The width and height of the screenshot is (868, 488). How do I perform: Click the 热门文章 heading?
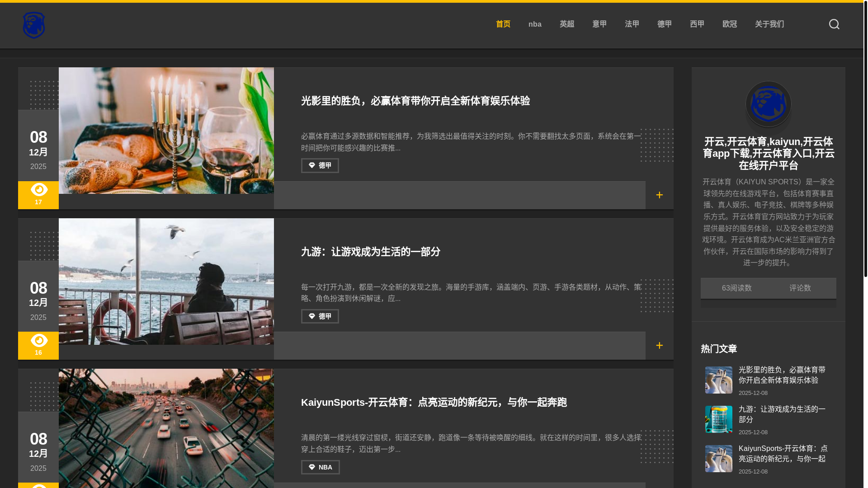719,349
